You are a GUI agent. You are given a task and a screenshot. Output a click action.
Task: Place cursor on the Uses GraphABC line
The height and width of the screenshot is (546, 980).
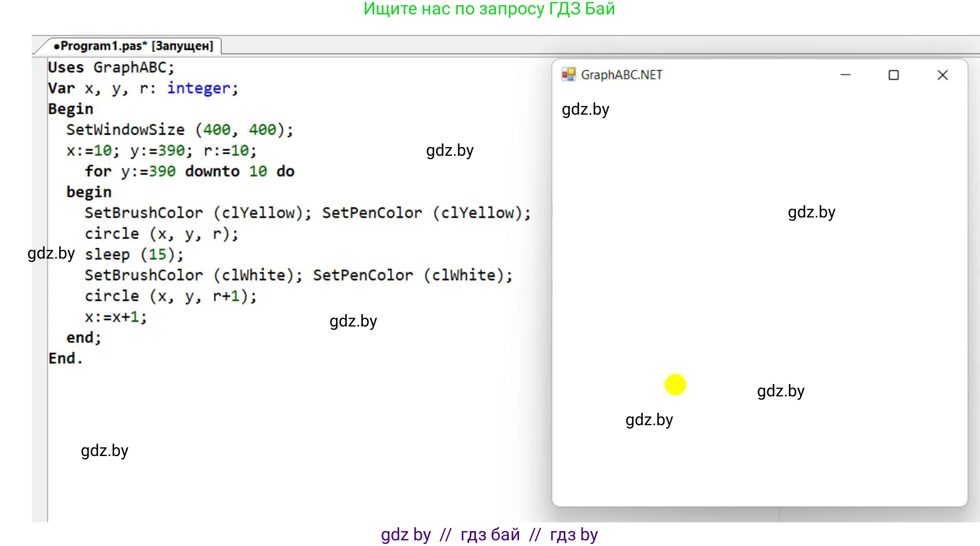point(111,67)
